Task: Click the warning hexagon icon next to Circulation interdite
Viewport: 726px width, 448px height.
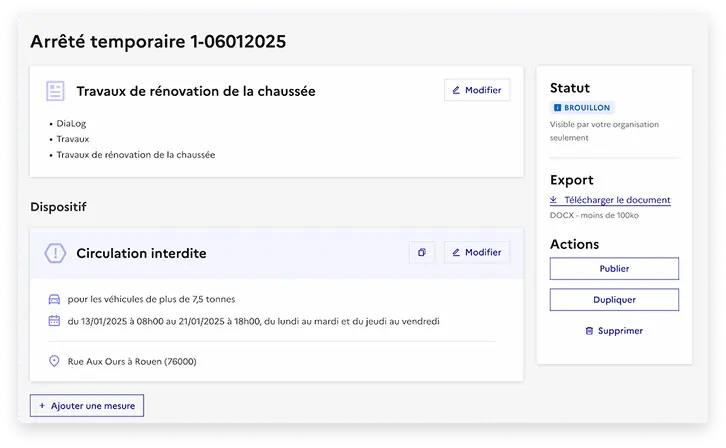Action: [55, 253]
